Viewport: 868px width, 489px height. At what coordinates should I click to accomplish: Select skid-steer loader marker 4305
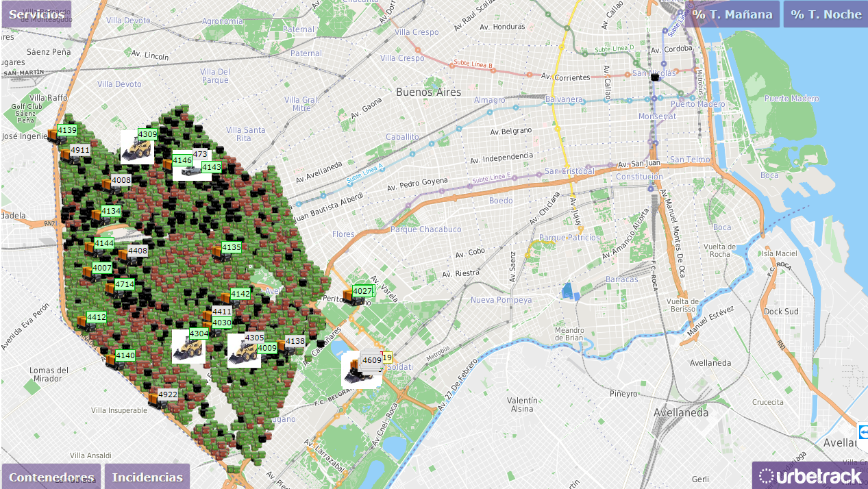(x=244, y=351)
